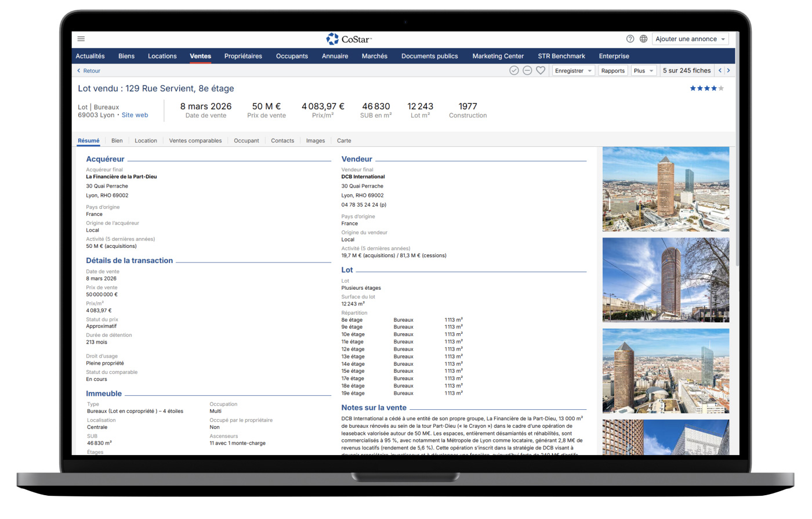Click the 'Plusieurs étages' Lot value
The height and width of the screenshot is (519, 812).
361,287
